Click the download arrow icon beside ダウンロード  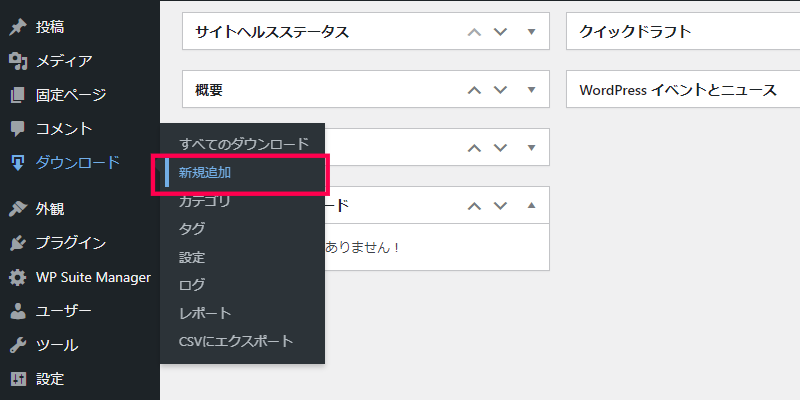tap(18, 163)
